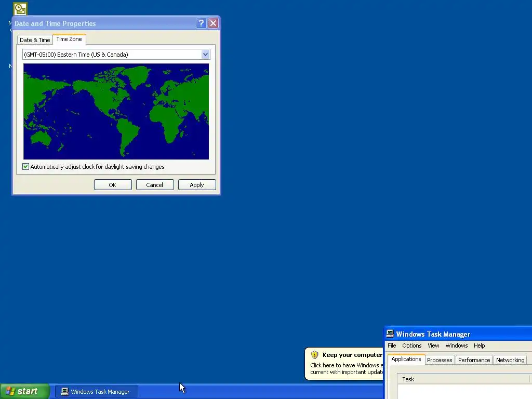Select the Time Zone tab

pyautogui.click(x=69, y=39)
